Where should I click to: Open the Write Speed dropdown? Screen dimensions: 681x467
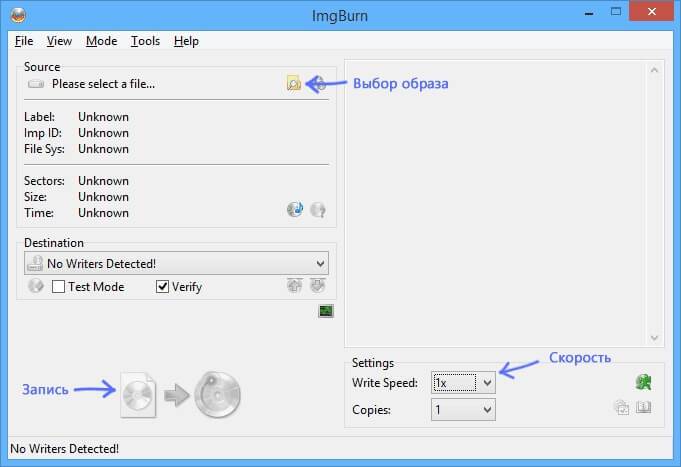pos(487,383)
